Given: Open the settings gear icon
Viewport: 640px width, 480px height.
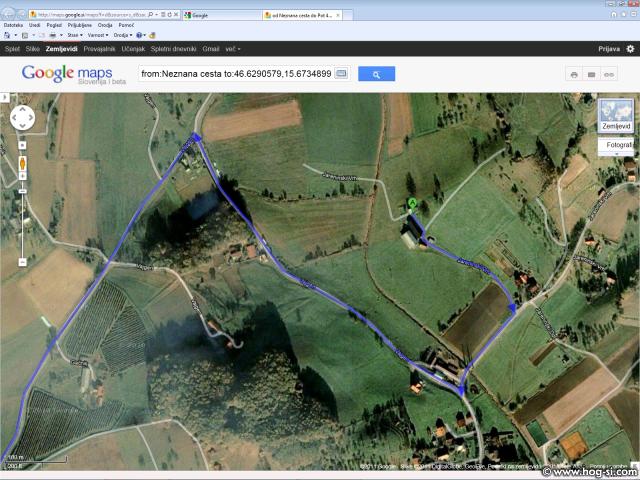Looking at the screenshot, I should click(629, 48).
